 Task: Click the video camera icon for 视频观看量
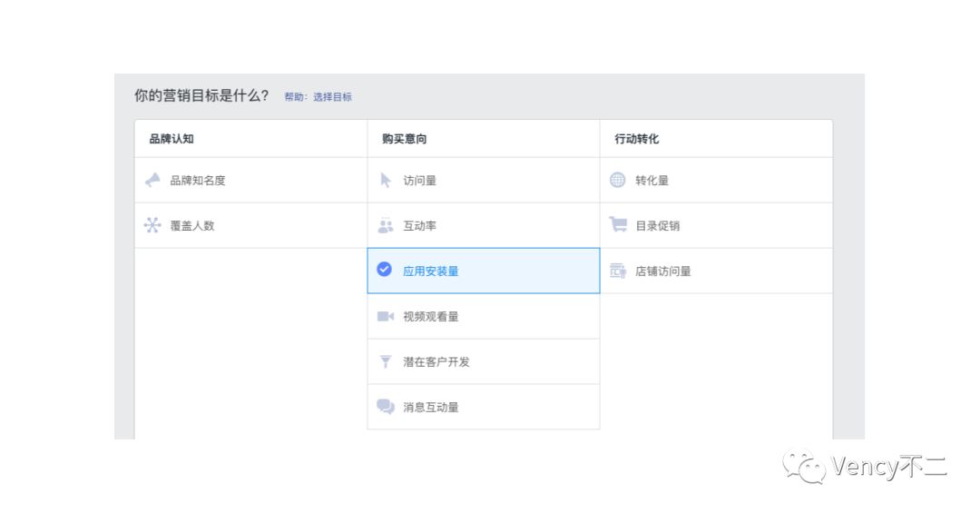(386, 317)
